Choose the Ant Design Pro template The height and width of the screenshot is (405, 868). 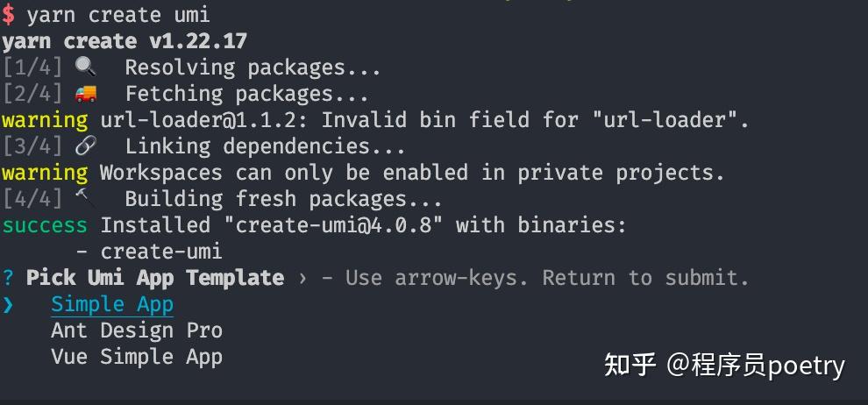point(137,330)
